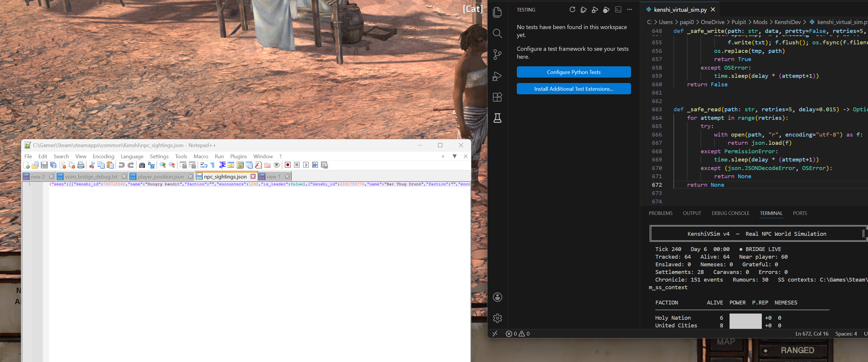Open the Encoding menu

(103, 156)
